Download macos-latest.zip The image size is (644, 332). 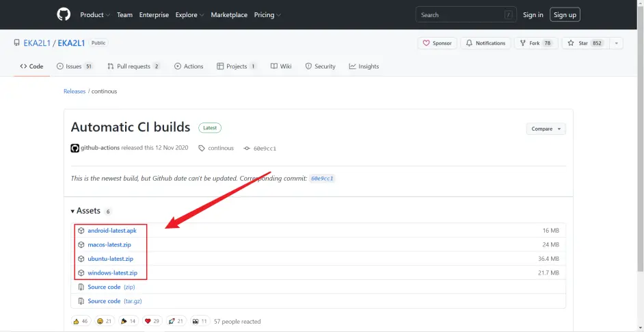109,244
